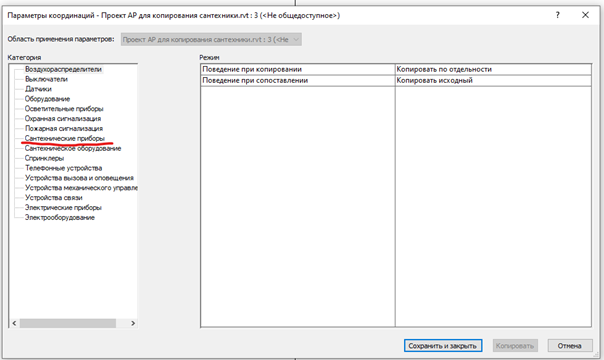
Task: Click category list horizontal scrollbar thumb
Action: pyautogui.click(x=68, y=323)
